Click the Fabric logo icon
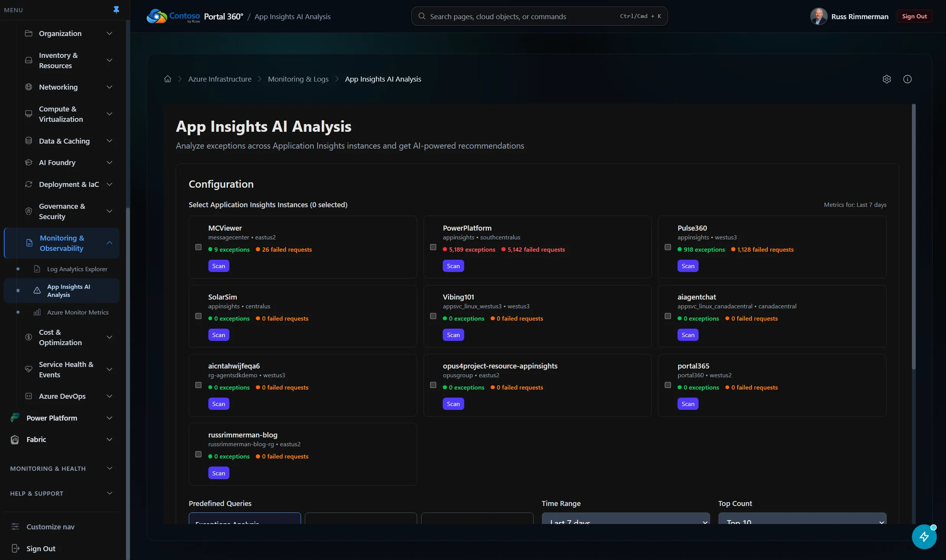The image size is (946, 560). pos(15,439)
